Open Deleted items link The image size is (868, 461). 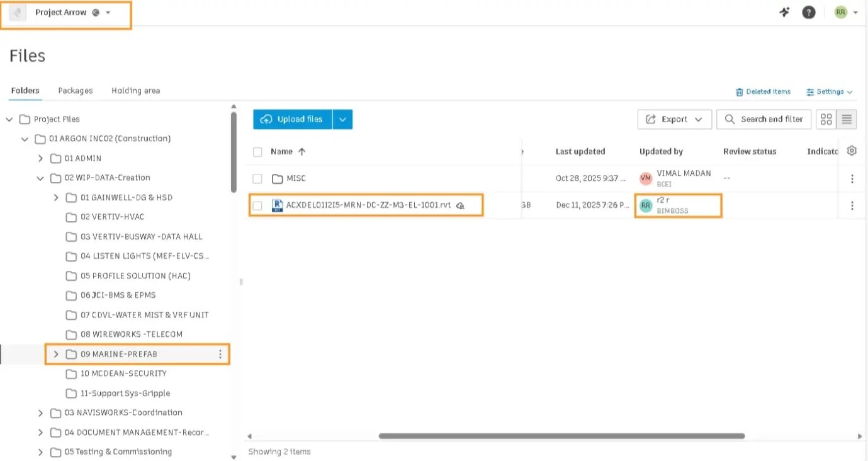tap(763, 92)
